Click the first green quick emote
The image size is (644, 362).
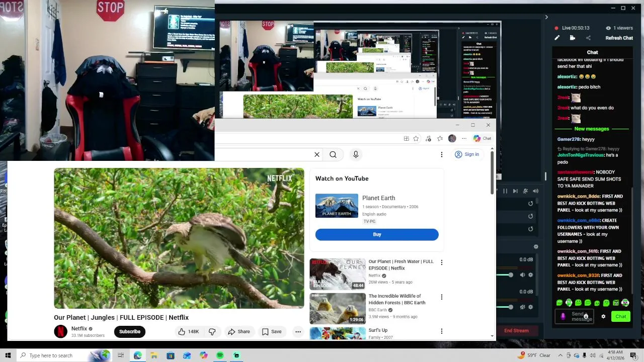coord(559,303)
